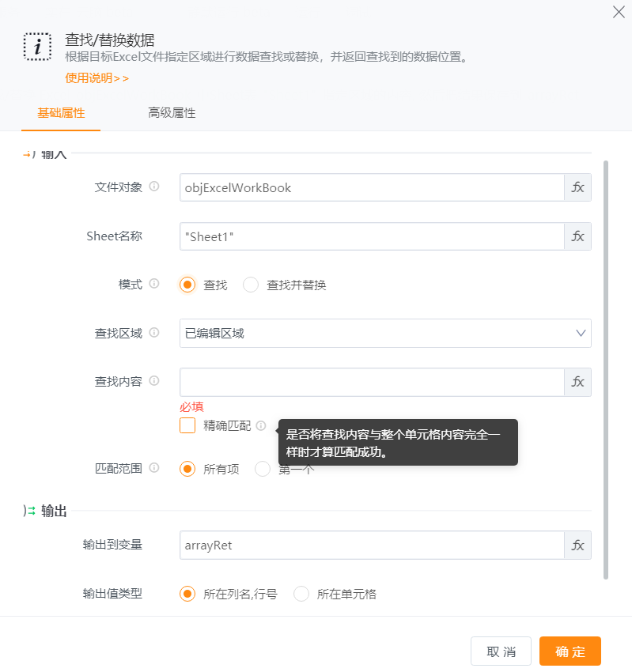This screenshot has width=632, height=672.
Task: Click the fx button beside 文件对象 field
Action: click(577, 187)
